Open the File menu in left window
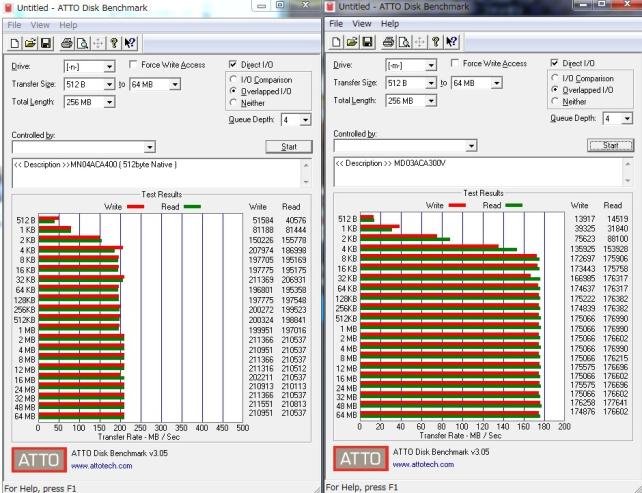 [x=15, y=24]
